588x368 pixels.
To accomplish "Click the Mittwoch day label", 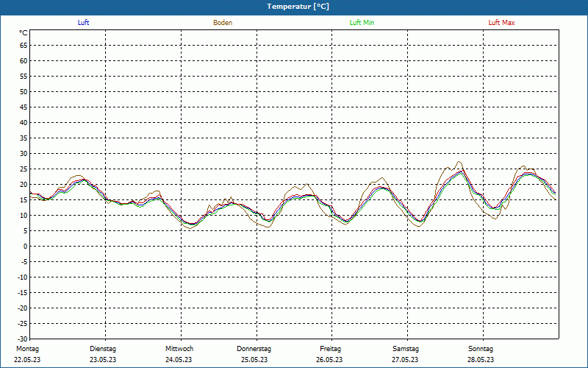I will [179, 349].
